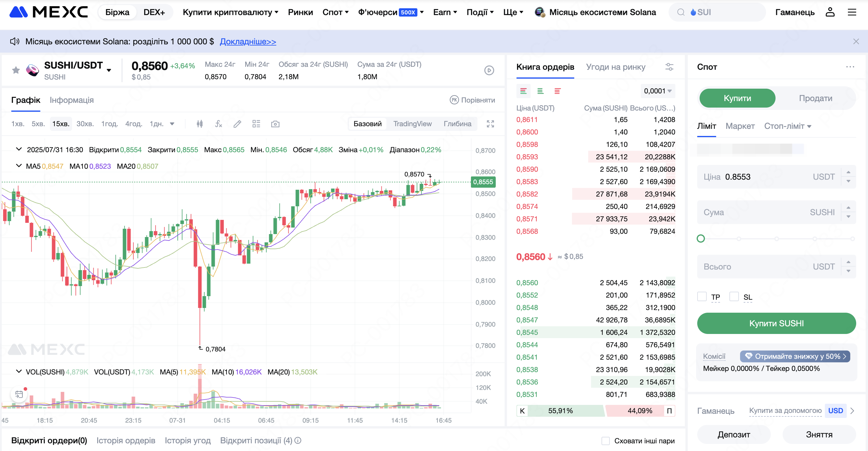
Task: Click the Solana ecosystem month icon
Action: pyautogui.click(x=540, y=12)
